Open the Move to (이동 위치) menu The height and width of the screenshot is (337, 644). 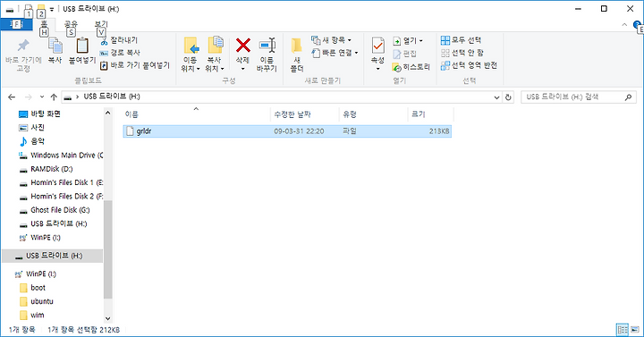coord(191,55)
